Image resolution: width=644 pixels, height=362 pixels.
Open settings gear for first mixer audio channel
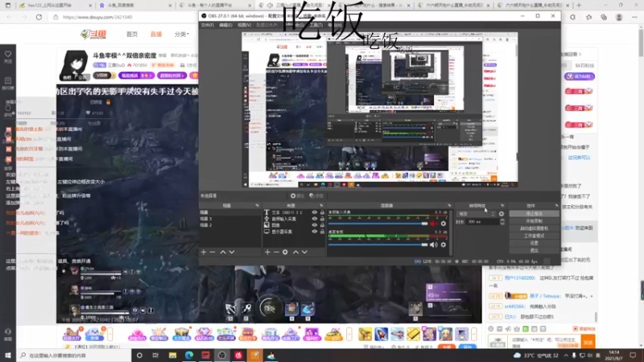coord(444,224)
